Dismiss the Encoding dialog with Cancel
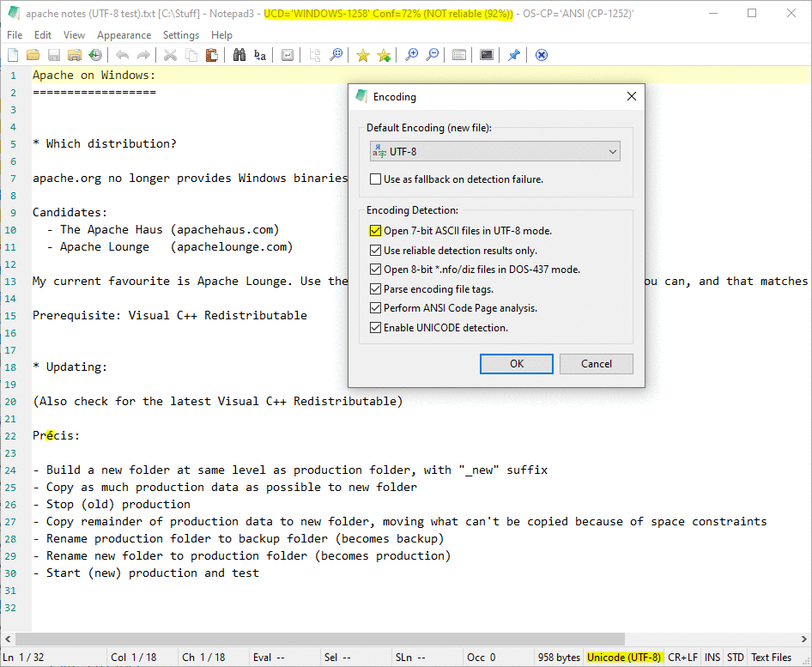This screenshot has width=812, height=667. 596,363
